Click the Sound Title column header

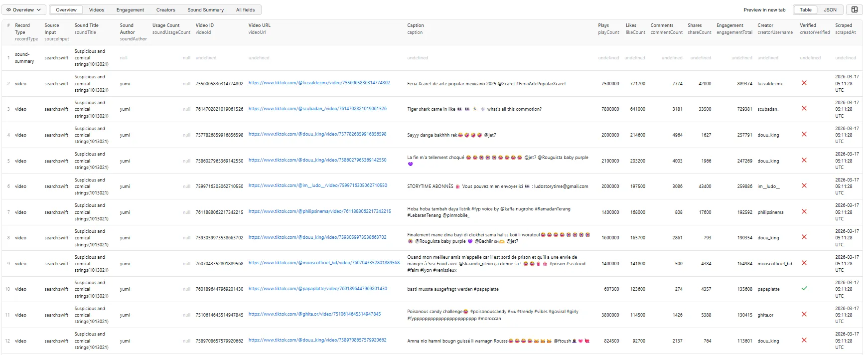[x=86, y=29]
